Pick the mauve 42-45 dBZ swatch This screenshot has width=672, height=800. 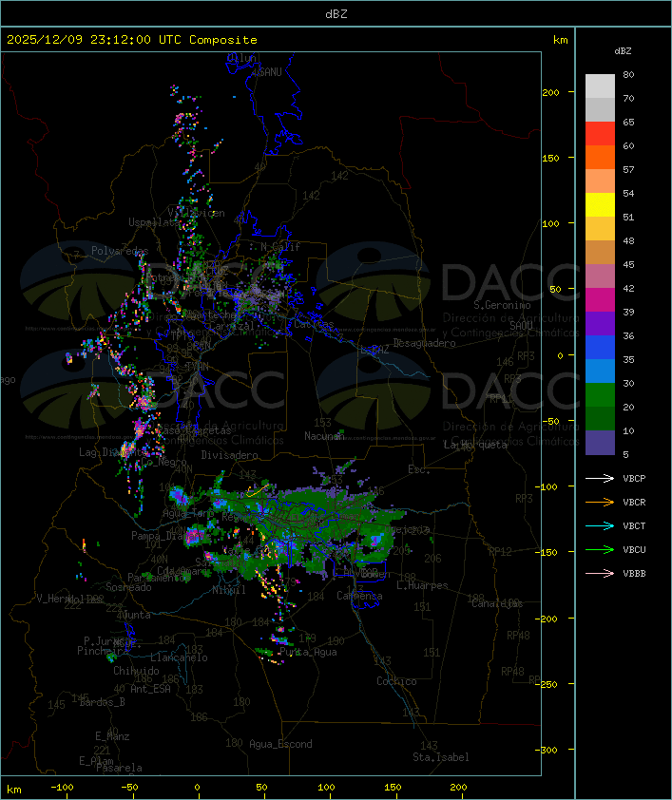[600, 276]
